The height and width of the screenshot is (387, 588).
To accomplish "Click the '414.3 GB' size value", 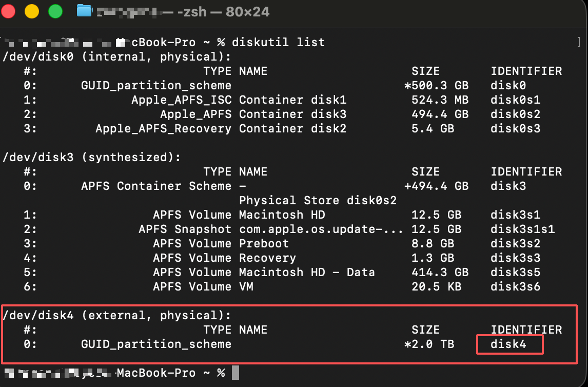I will [x=440, y=272].
